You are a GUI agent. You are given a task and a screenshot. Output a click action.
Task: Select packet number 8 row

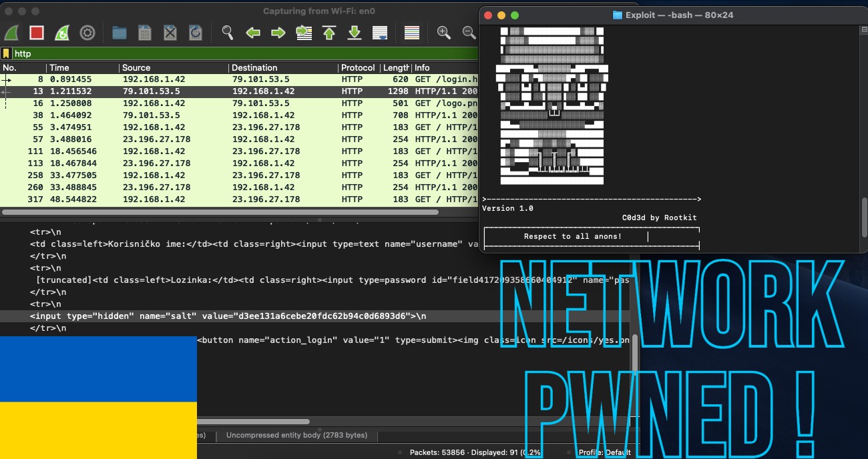coord(239,79)
